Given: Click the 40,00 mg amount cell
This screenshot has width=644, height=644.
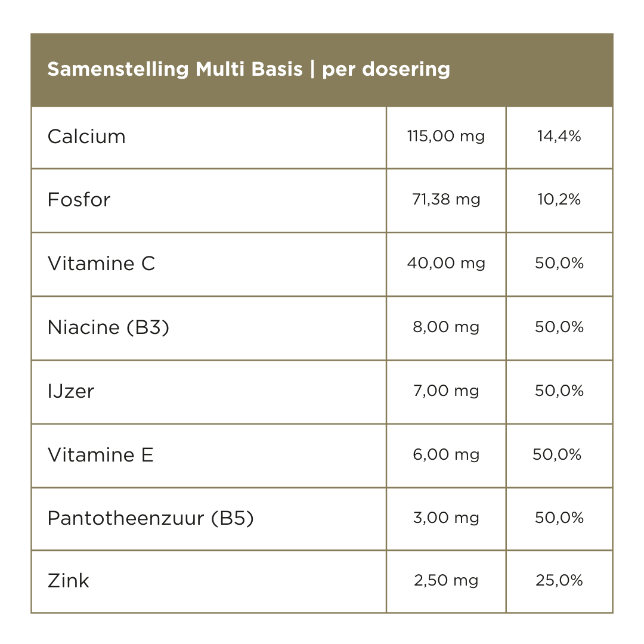Looking at the screenshot, I should click(x=446, y=264).
